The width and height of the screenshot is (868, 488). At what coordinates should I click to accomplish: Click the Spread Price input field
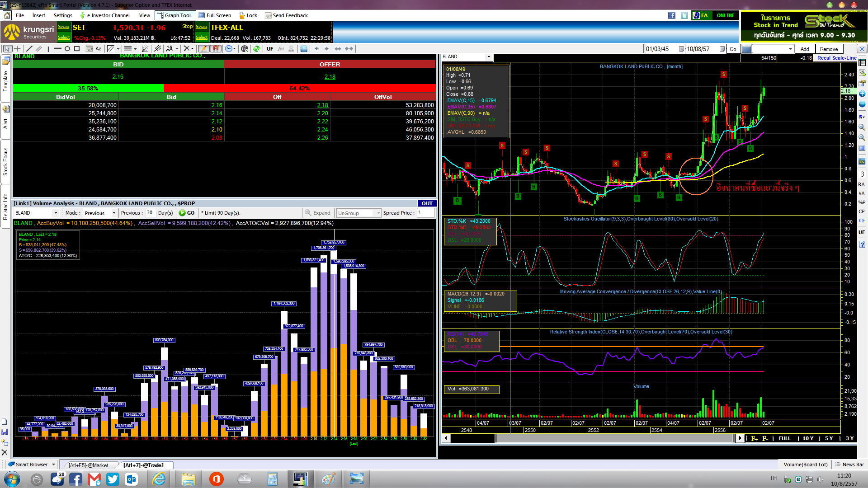click(425, 213)
